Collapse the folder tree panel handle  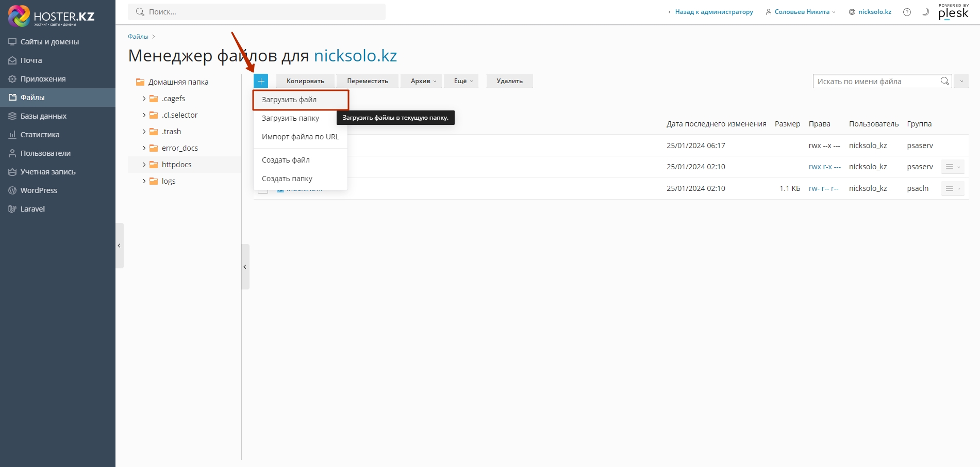[245, 267]
